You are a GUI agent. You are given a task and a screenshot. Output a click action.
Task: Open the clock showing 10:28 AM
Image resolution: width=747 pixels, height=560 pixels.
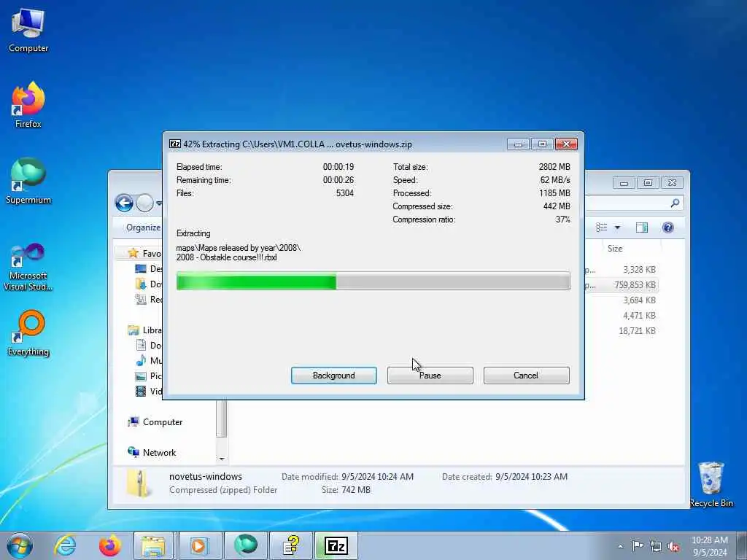tap(710, 545)
